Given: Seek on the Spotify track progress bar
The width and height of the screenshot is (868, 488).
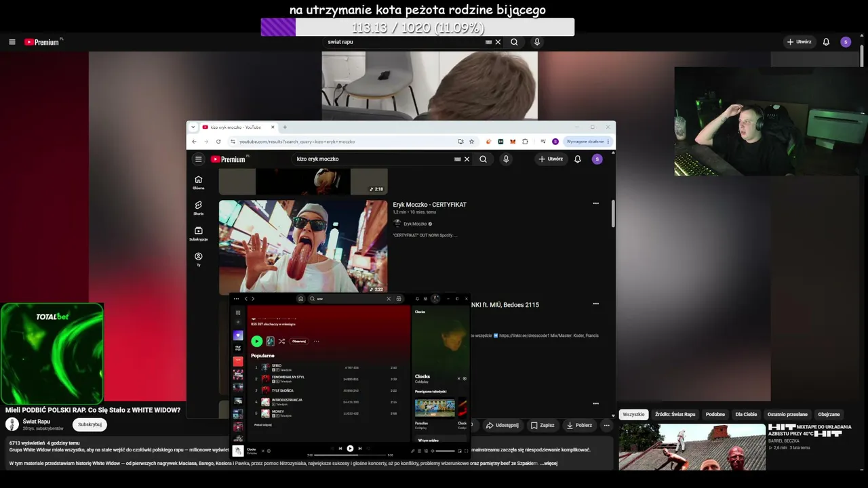Looking at the screenshot, I should click(x=350, y=455).
